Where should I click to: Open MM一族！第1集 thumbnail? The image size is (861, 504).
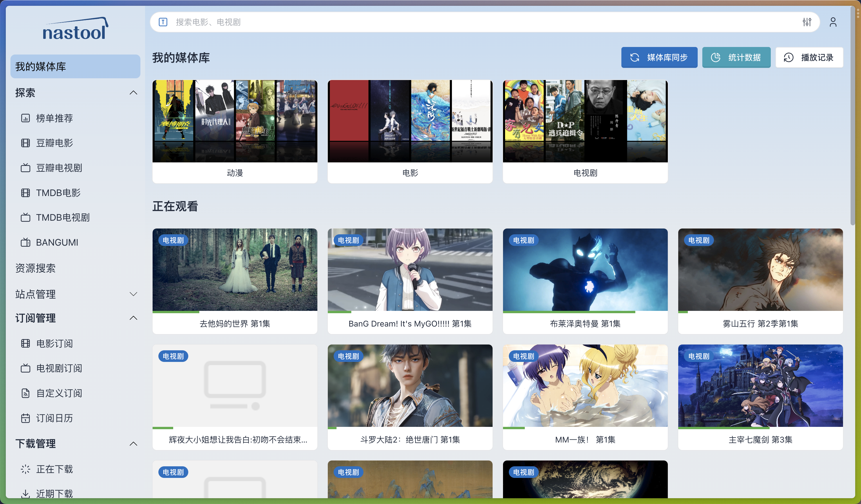click(585, 385)
